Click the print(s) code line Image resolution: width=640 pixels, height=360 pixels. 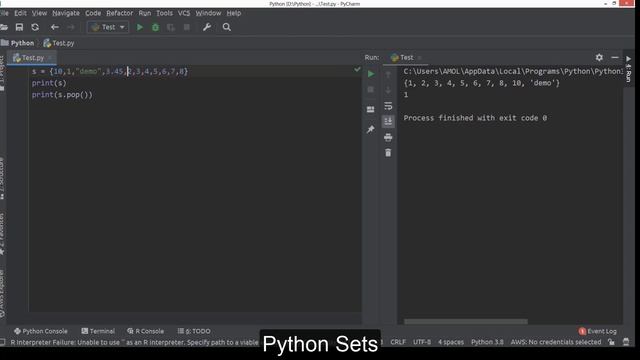(49, 83)
